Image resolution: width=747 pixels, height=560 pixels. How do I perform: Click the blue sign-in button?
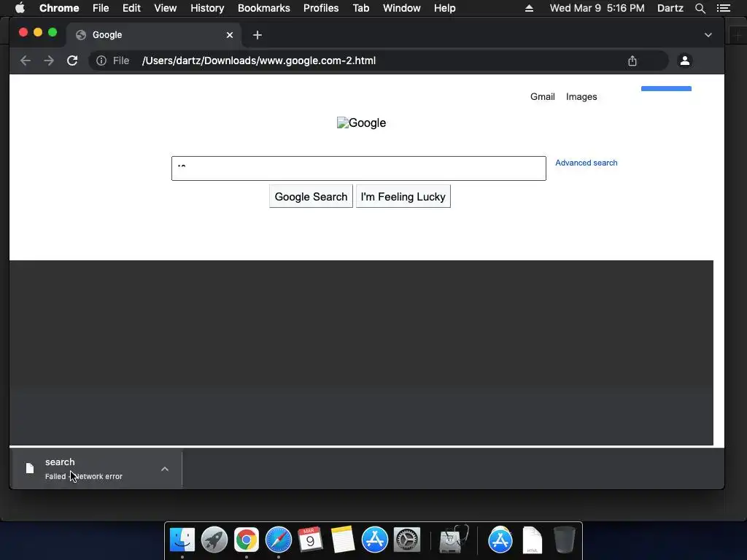pos(666,88)
